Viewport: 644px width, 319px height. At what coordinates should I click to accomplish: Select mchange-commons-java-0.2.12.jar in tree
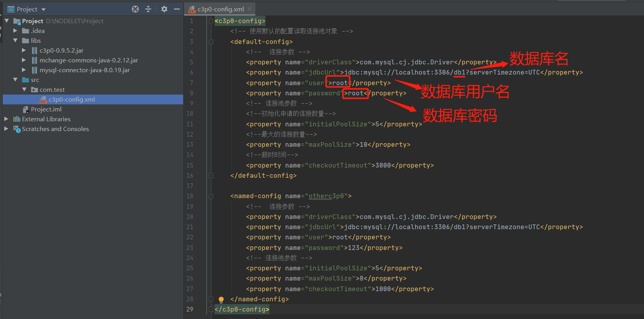pyautogui.click(x=89, y=60)
